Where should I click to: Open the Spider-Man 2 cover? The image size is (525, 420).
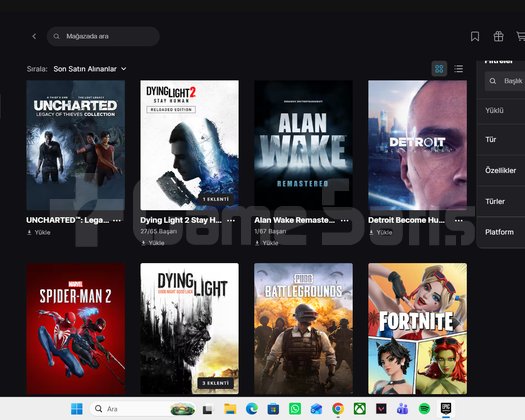coord(76,329)
